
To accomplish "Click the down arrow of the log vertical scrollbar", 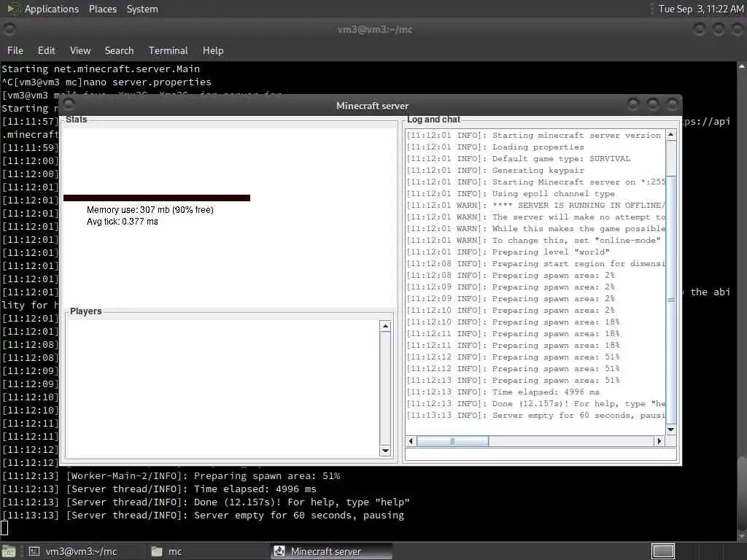I will pyautogui.click(x=671, y=429).
